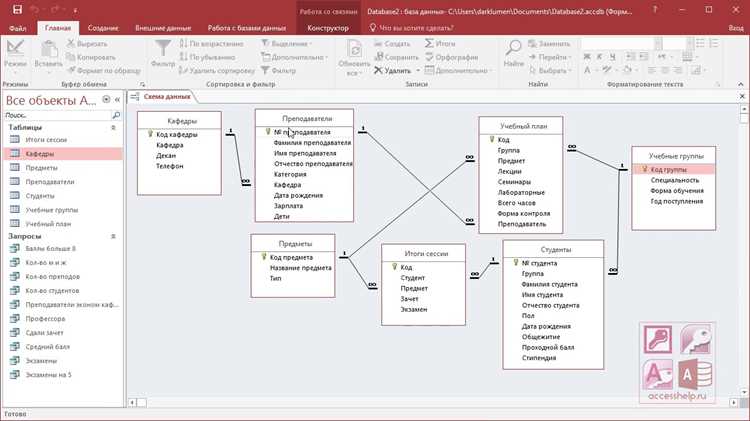Click vertical scrollbar up arrow in diagram
This screenshot has width=750, height=421.
pyautogui.click(x=744, y=109)
